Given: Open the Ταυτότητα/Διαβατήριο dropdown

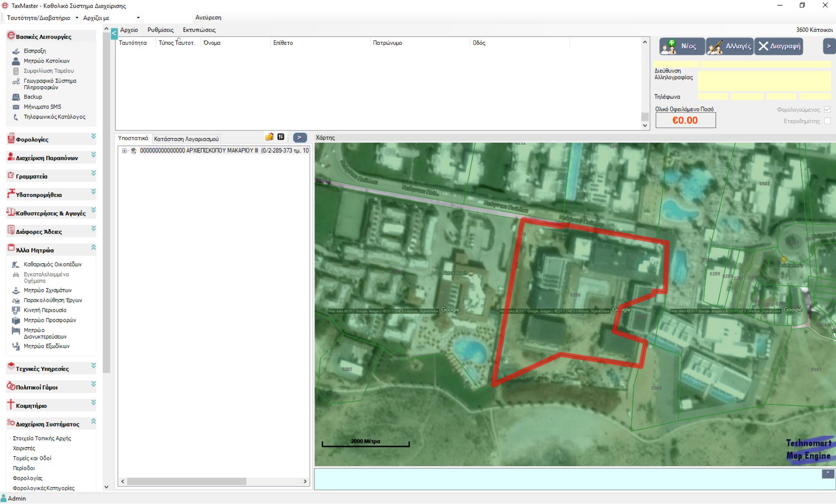Looking at the screenshot, I should tap(77, 18).
